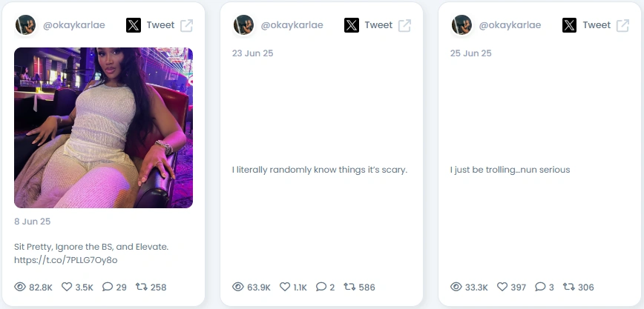Open the https://t.co/7PLLG7Oy8o link
The width and height of the screenshot is (644, 309).
(x=66, y=260)
